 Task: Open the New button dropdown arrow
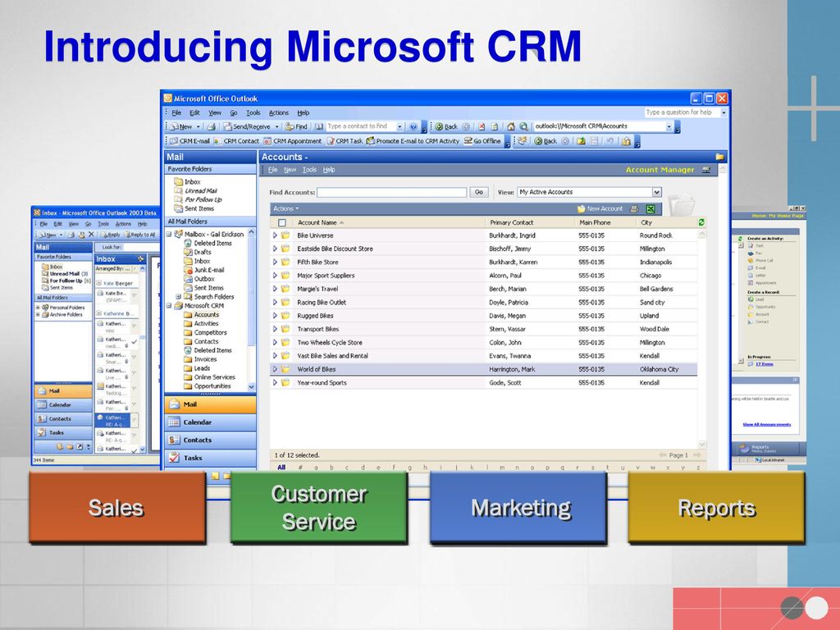pyautogui.click(x=198, y=126)
